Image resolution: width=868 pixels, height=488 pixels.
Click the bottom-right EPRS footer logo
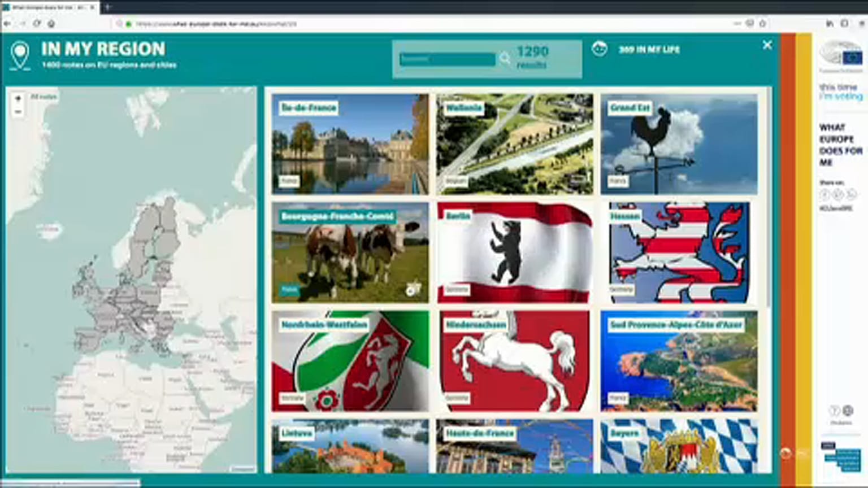841,456
